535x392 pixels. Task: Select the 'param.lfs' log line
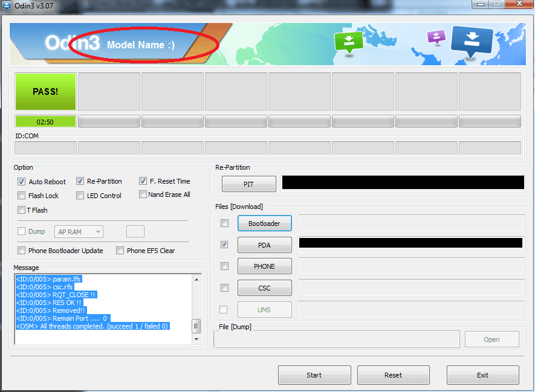48,279
